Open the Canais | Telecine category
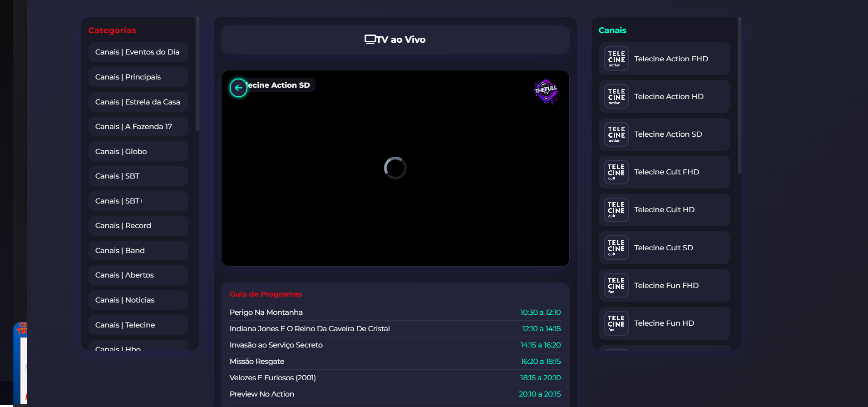This screenshot has width=868, height=407. coord(138,325)
